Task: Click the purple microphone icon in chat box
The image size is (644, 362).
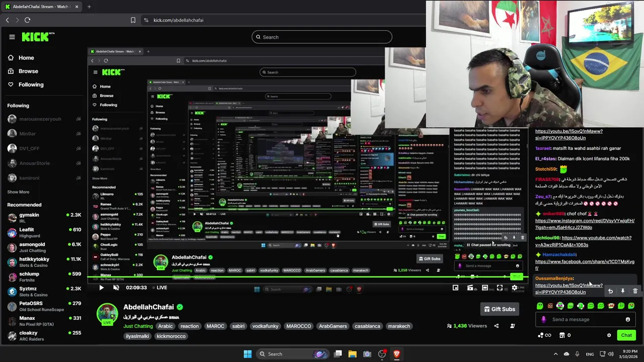Action: 543,319
